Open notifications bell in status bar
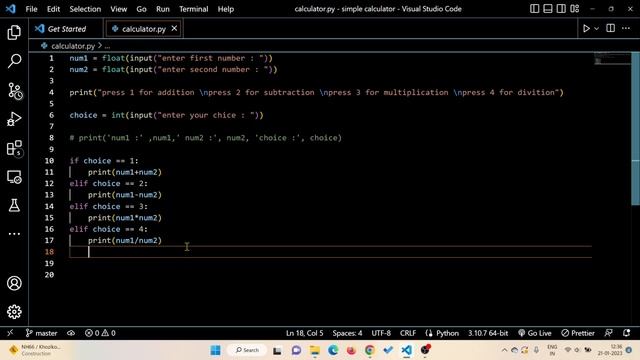Image resolution: width=640 pixels, height=360 pixels. point(626,333)
